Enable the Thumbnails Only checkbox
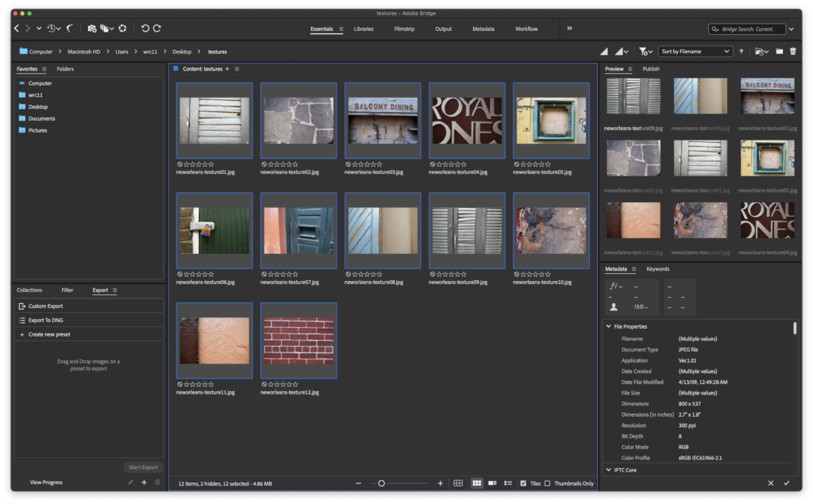This screenshot has height=504, width=813. point(547,483)
